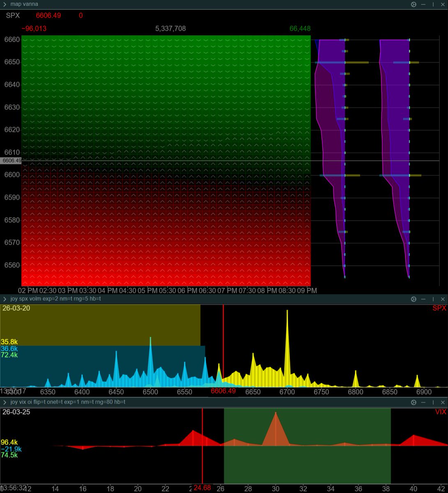Click tick 30 on the VIX strike axis
Screen dimensions: 448x493
click(276, 488)
